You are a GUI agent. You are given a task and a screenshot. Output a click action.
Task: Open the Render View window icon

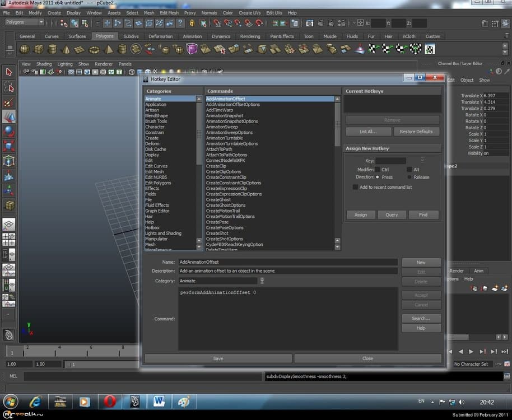tap(310, 23)
